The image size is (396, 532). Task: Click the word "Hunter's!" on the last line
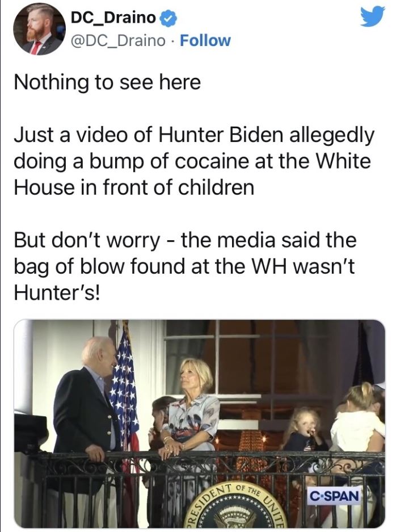[57, 292]
